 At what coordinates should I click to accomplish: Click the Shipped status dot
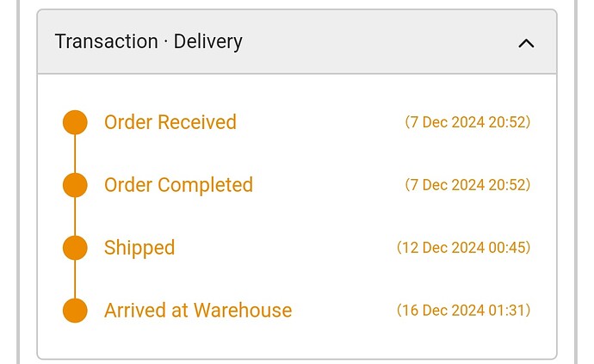[x=75, y=248]
